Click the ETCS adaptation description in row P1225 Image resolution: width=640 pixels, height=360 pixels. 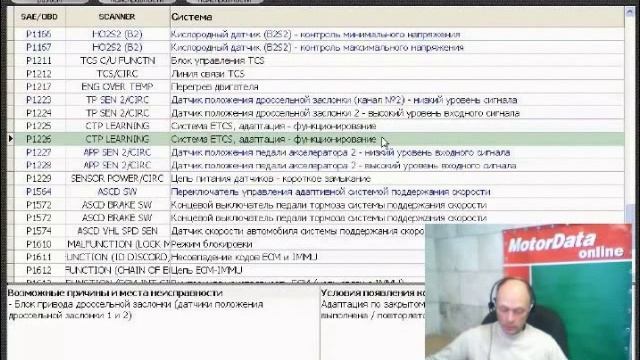click(x=273, y=126)
